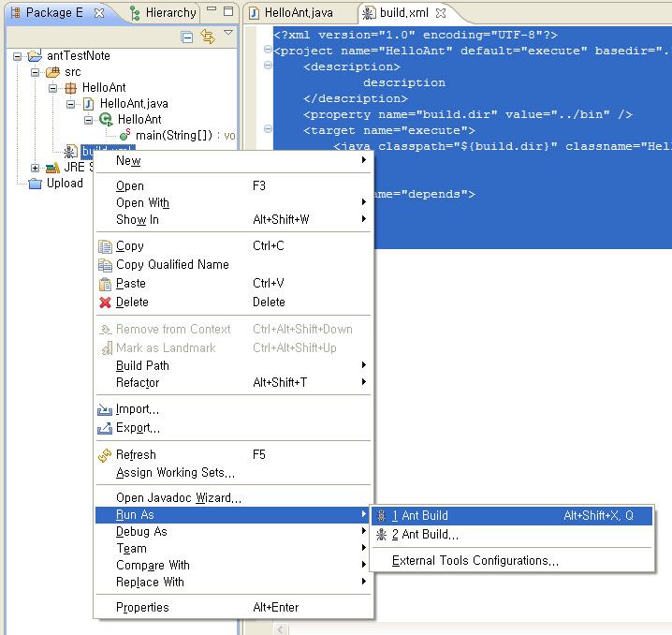672x635 pixels.
Task: Click the build.xml ant file icon in tree
Action: [x=70, y=151]
